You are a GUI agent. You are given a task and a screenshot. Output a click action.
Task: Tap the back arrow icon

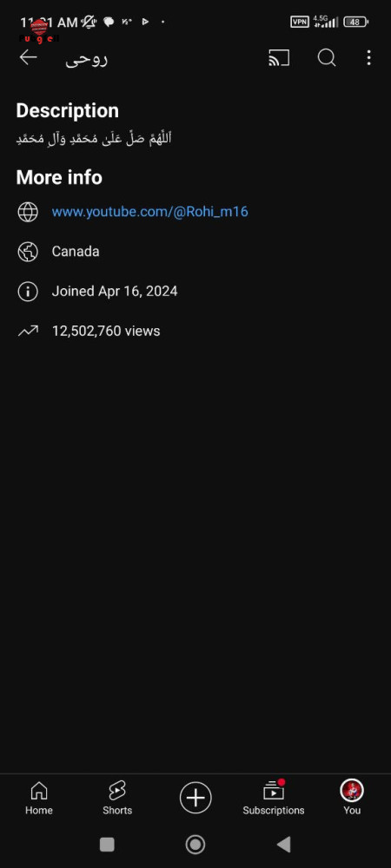click(28, 57)
